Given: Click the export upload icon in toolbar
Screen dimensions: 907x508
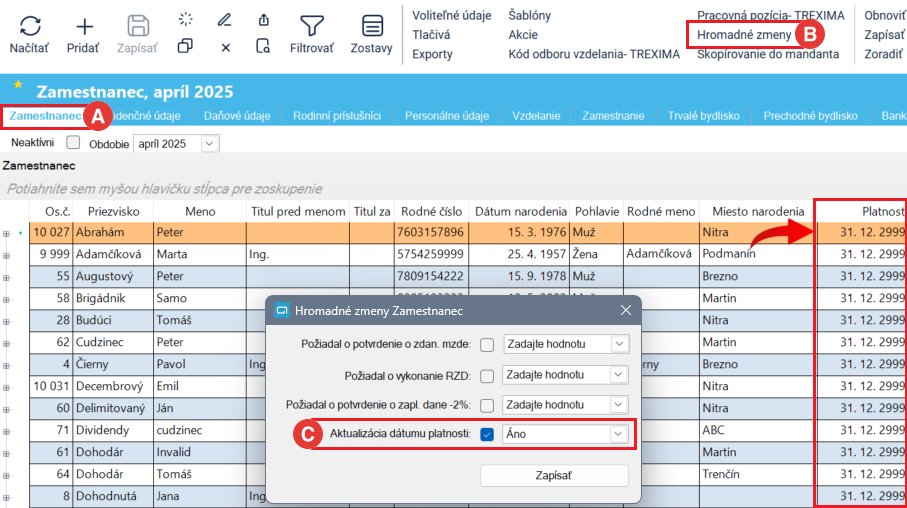Looking at the screenshot, I should pos(263,19).
